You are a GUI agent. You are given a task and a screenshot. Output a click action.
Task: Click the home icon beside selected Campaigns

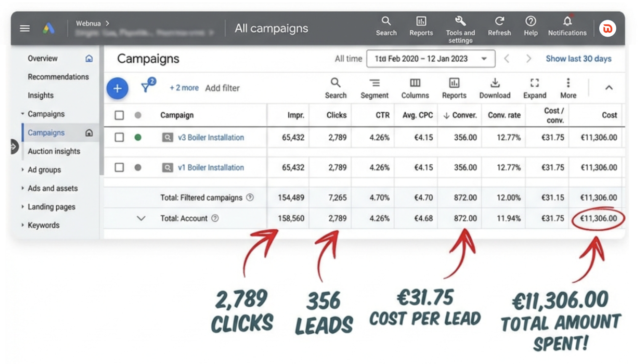coord(89,133)
